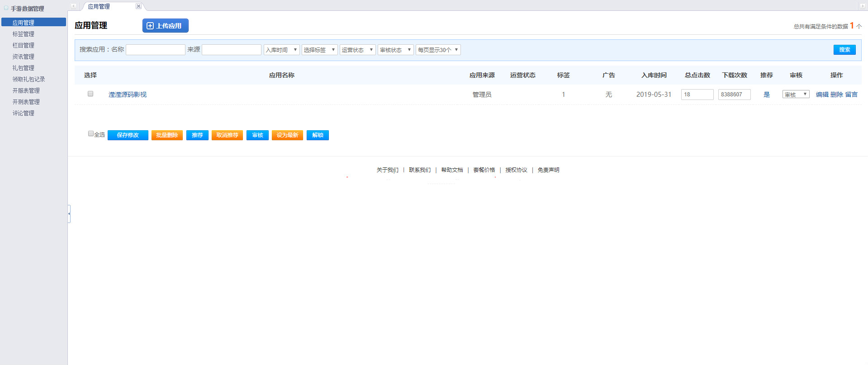The height and width of the screenshot is (365, 868).
Task: Close the 应用管理 tab
Action: [138, 6]
